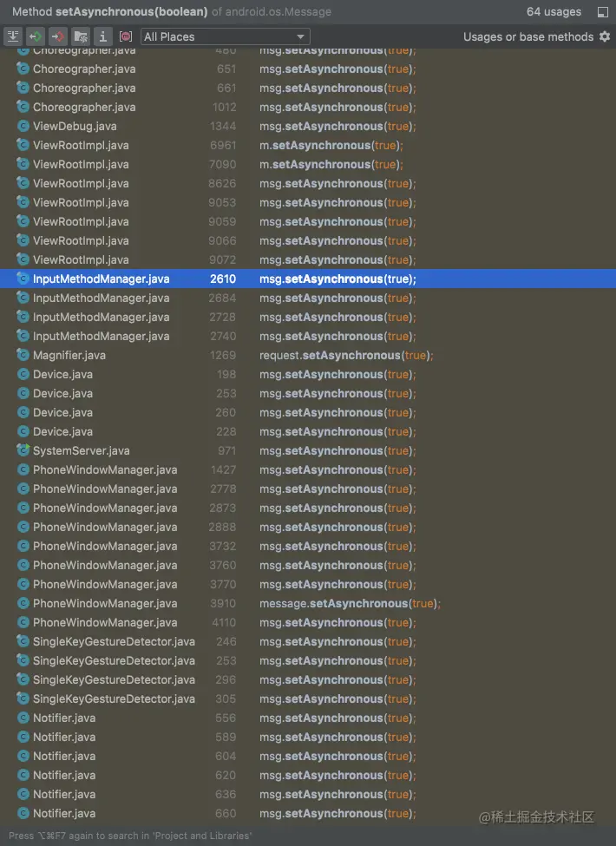
Task: Click request.setAsynchronous(true) code snippet
Action: coord(346,356)
